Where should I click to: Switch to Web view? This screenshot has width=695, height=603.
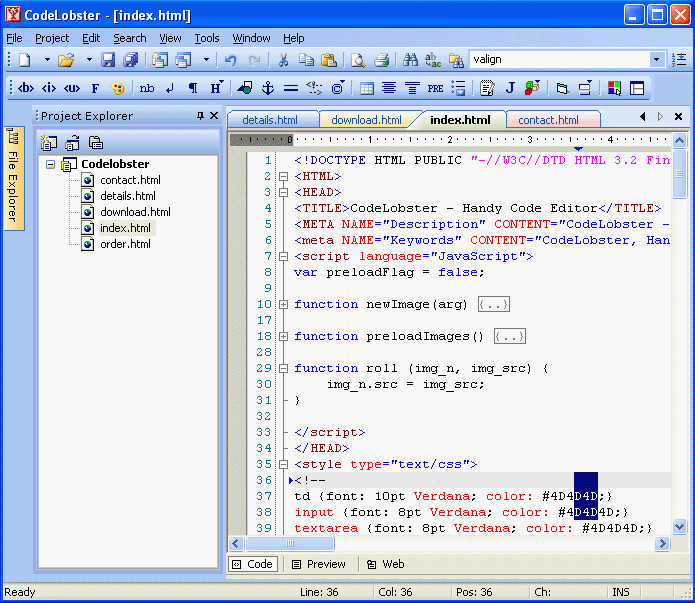point(385,564)
